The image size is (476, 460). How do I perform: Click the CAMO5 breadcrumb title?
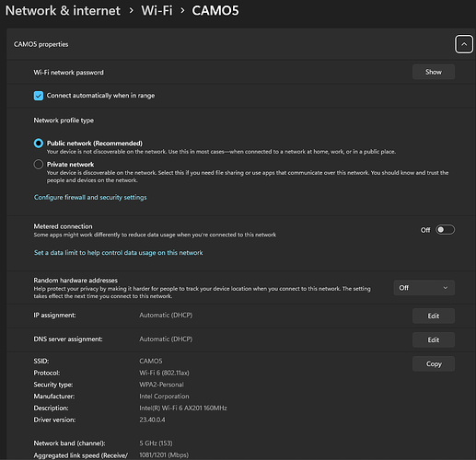click(x=215, y=11)
